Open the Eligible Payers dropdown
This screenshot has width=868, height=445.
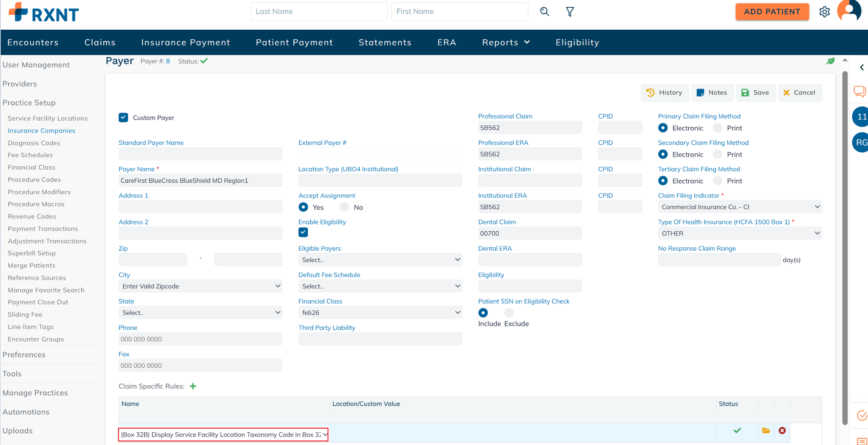(x=380, y=260)
